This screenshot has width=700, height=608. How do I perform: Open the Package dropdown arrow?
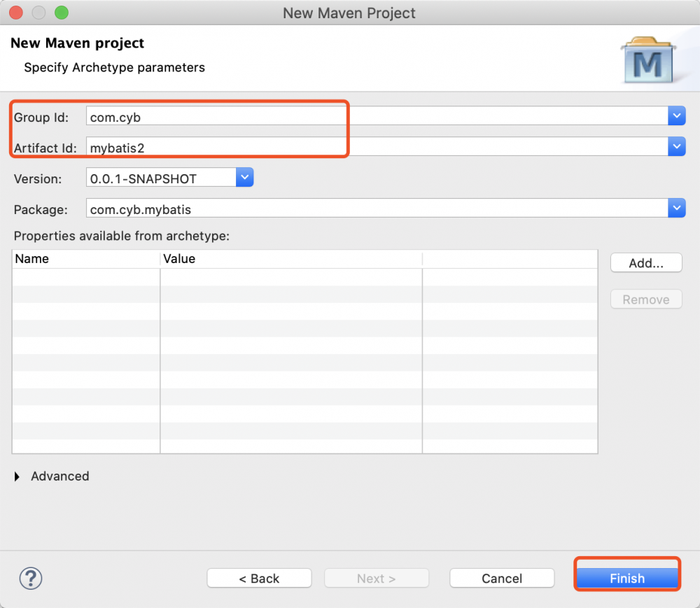pyautogui.click(x=677, y=208)
